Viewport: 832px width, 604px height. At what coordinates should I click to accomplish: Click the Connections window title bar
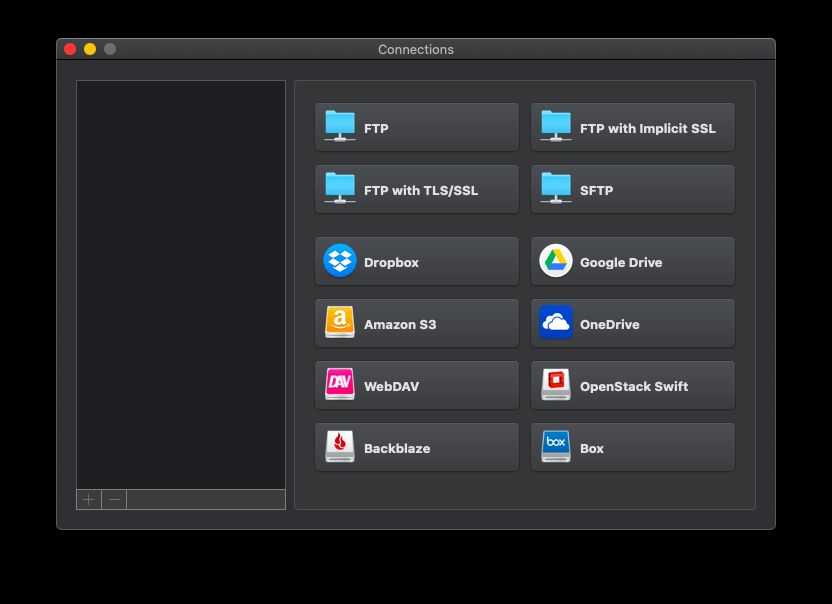[416, 49]
